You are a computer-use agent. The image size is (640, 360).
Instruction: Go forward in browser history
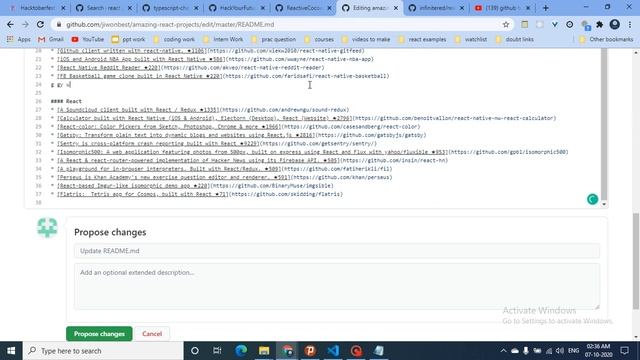pyautogui.click(x=25, y=24)
